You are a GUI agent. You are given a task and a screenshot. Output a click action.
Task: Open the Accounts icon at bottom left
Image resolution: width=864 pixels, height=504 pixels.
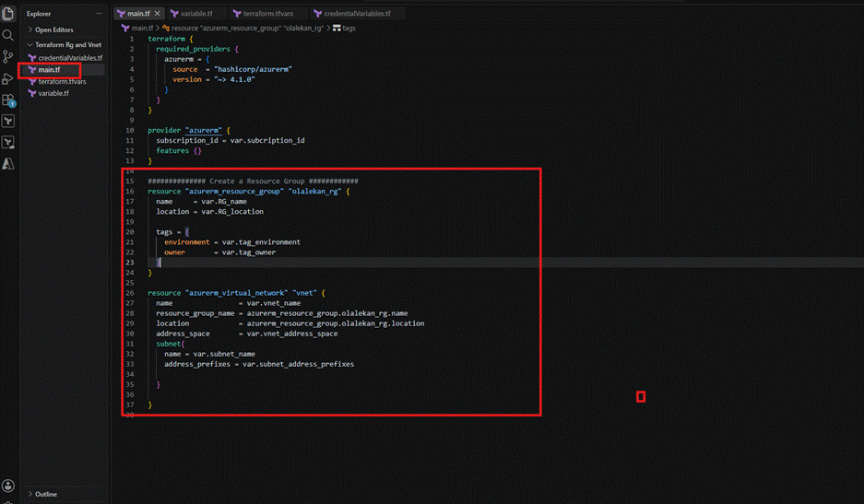(7, 486)
